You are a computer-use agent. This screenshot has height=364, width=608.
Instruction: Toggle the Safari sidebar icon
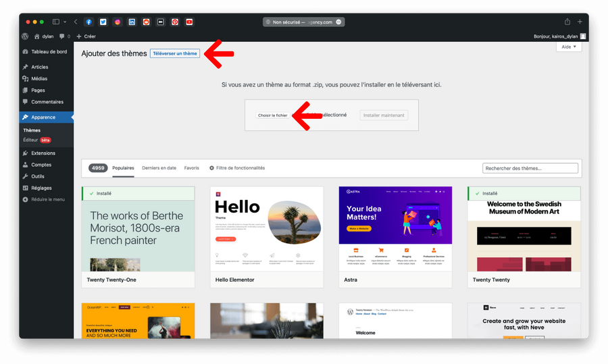(x=56, y=22)
